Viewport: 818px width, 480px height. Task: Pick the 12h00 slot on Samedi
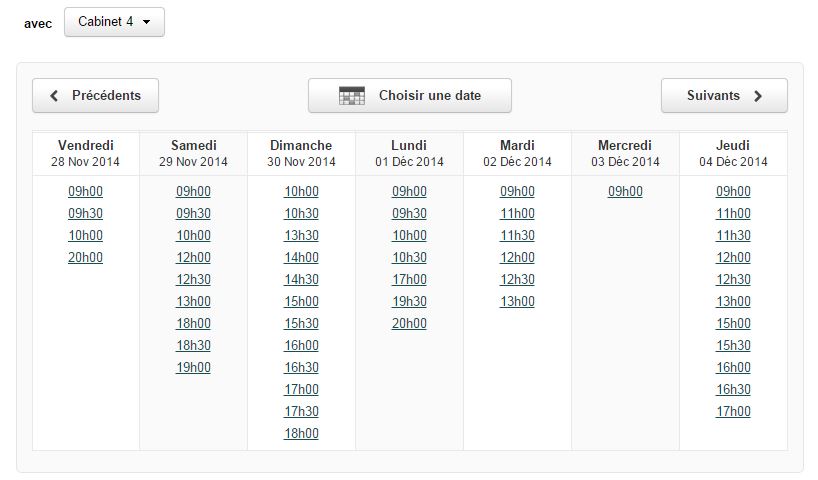pos(194,257)
